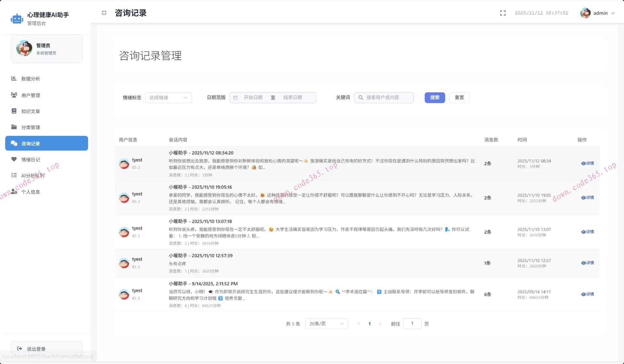Select 用户管理 in the sidebar
Viewport: 624px width, 364px height.
coord(30,95)
